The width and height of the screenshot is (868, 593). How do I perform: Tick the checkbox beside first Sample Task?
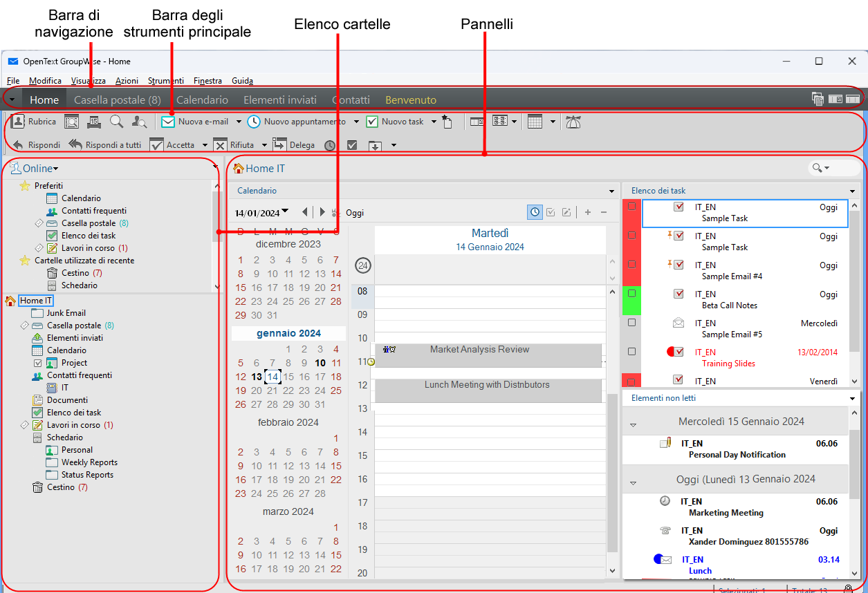pyautogui.click(x=631, y=207)
